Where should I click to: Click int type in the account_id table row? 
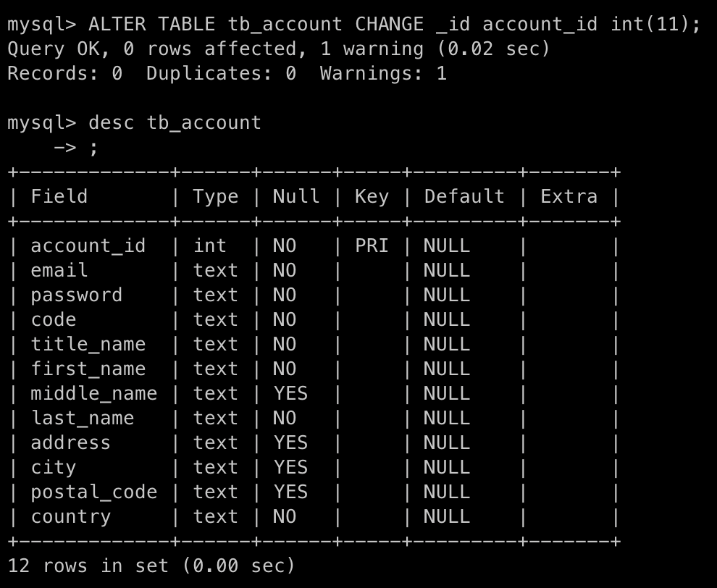click(x=209, y=246)
